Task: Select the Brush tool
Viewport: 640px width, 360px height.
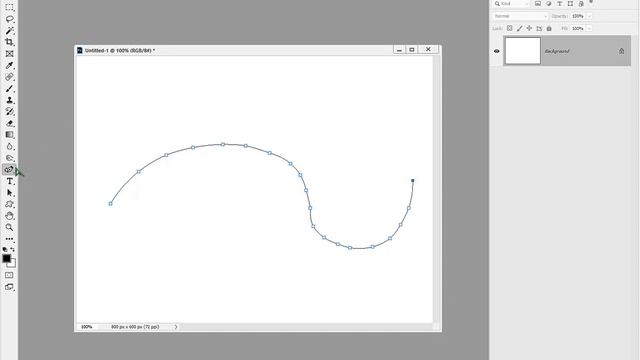Action: (x=9, y=89)
